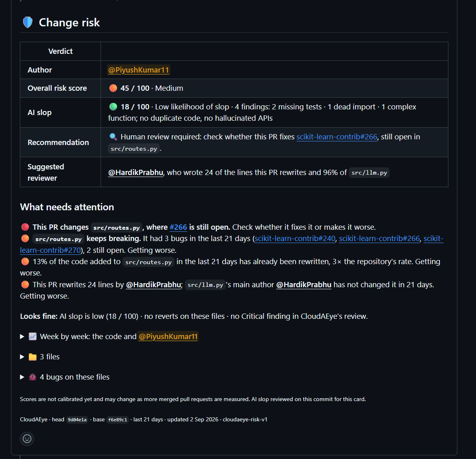Open @PiyushKumar11 mention in Week by week row

click(x=168, y=336)
